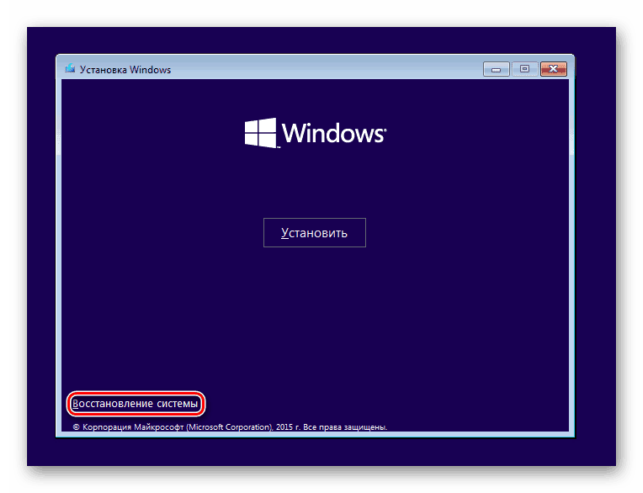Maximize the Установка Windows window

524,69
